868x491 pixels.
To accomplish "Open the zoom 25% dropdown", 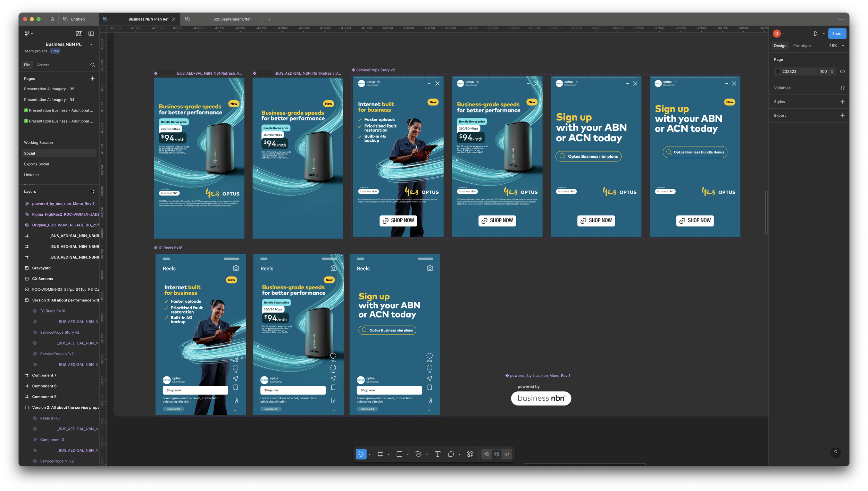I will 836,46.
